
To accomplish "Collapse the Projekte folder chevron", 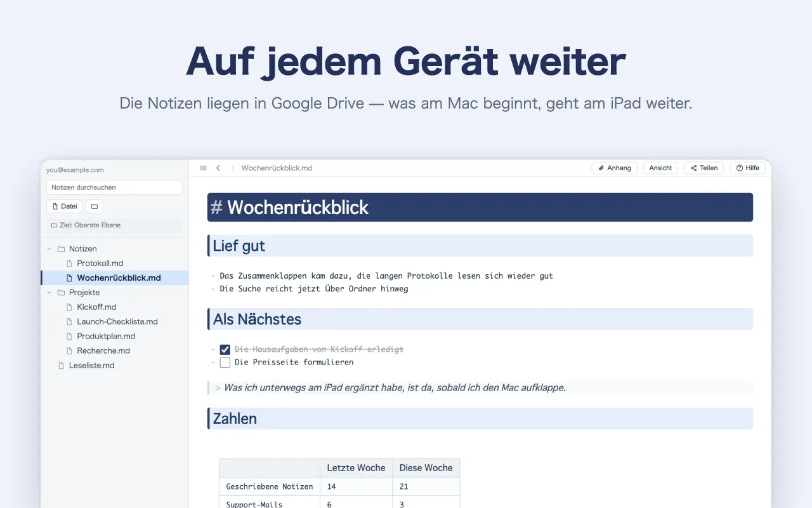I will point(49,293).
